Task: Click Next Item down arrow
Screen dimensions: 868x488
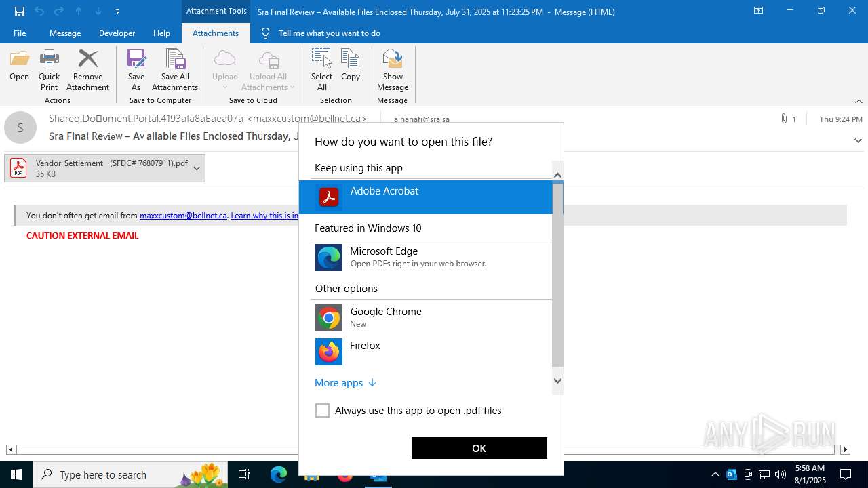Action: tap(98, 12)
